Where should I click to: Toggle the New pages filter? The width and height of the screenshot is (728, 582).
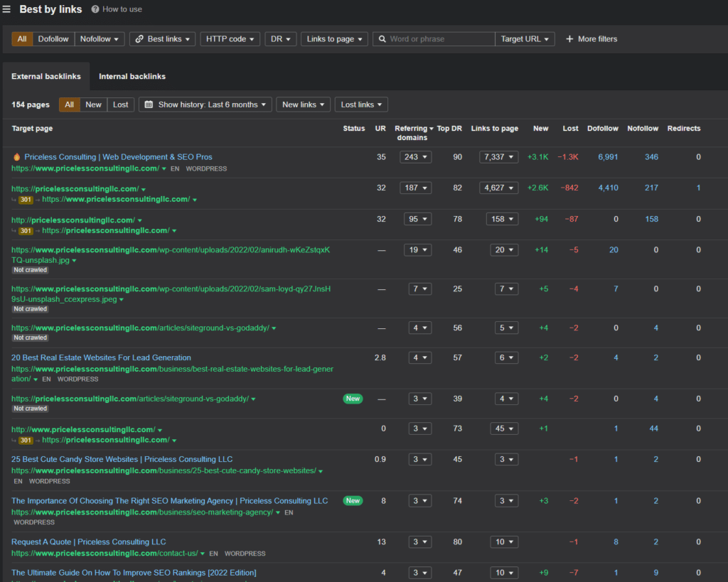pos(93,104)
